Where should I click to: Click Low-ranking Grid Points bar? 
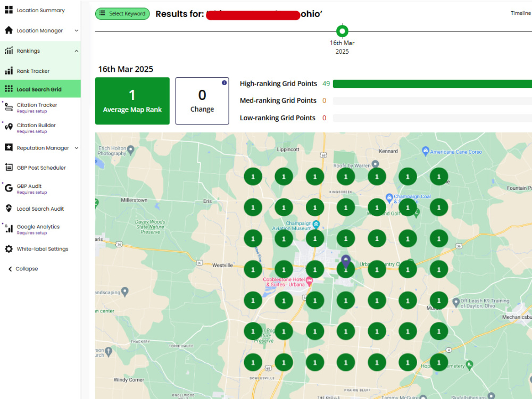click(x=432, y=118)
